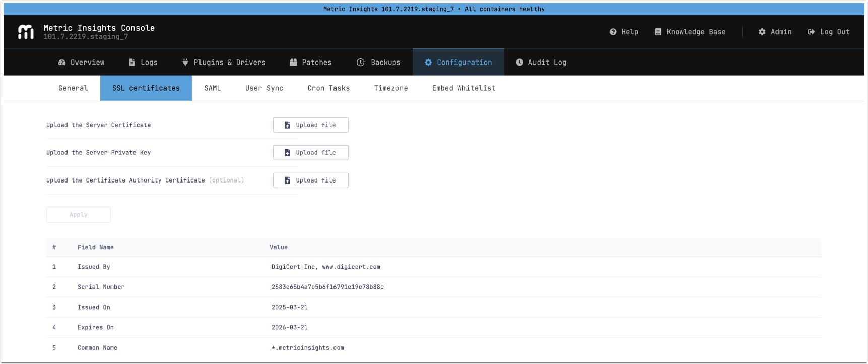Viewport: 868px width, 364px height.
Task: Switch to Embed Whitelist tab
Action: point(463,88)
